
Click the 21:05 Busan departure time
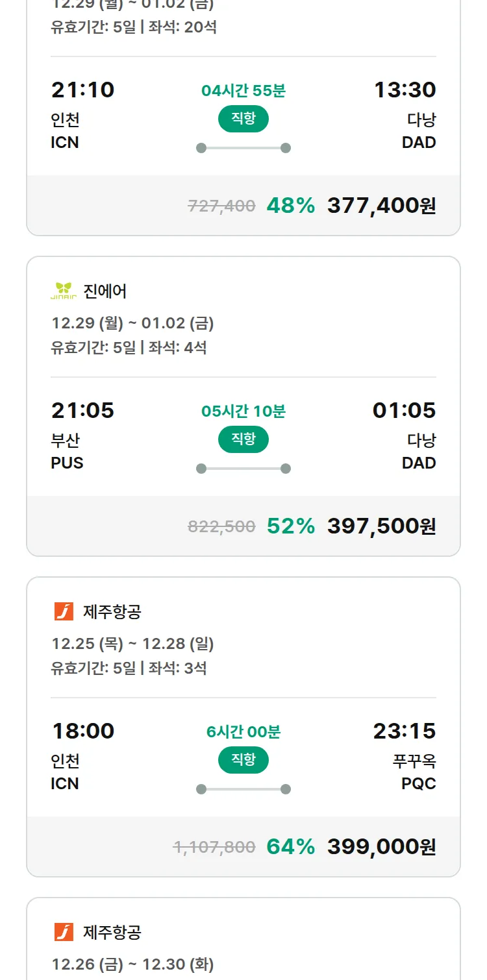coord(82,410)
